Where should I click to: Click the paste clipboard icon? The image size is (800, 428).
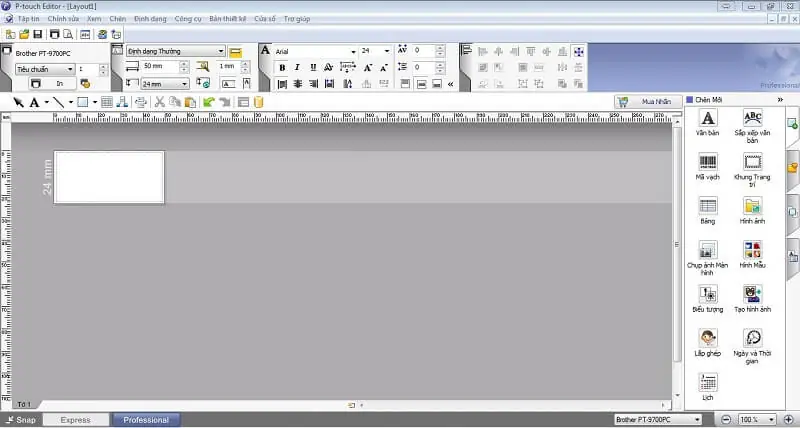(190, 102)
